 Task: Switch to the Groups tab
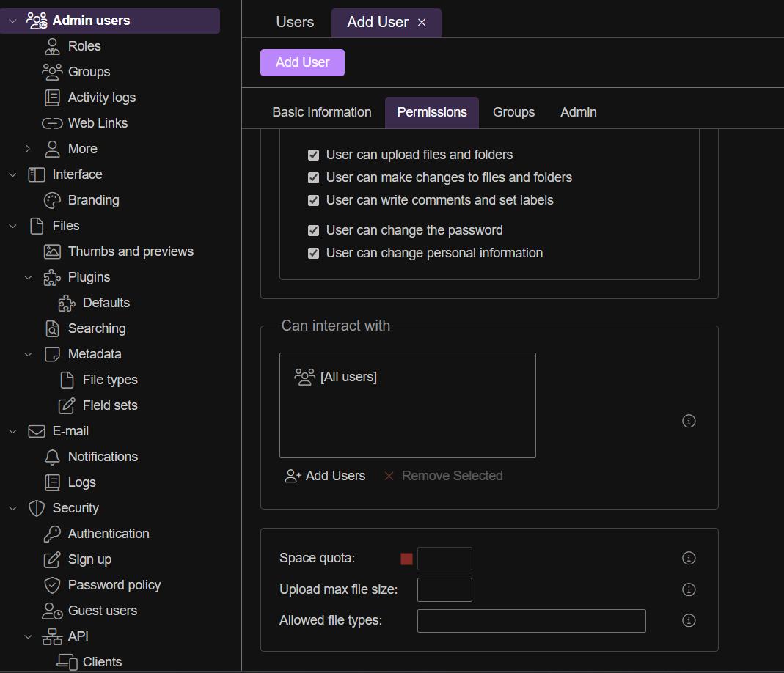click(x=513, y=112)
